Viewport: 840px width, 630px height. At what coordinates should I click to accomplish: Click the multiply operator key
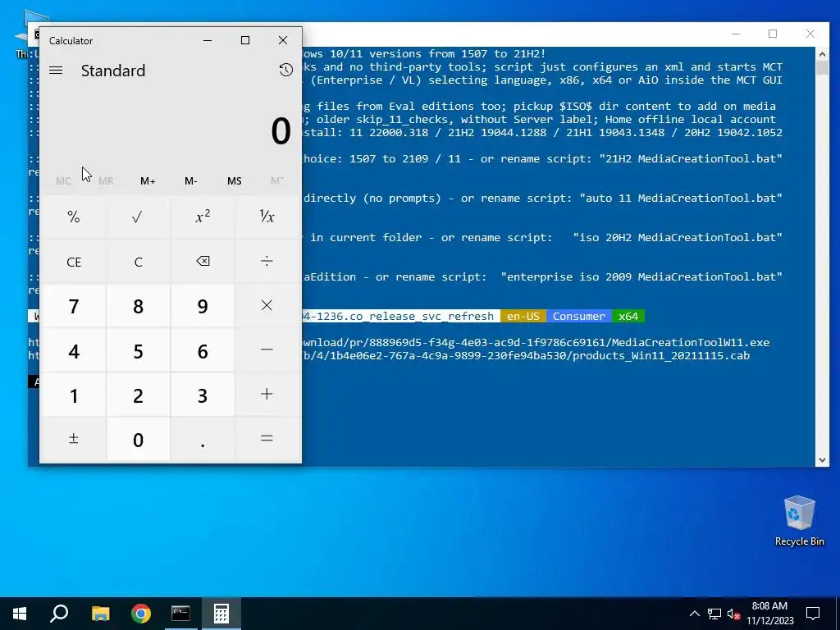[x=267, y=306]
